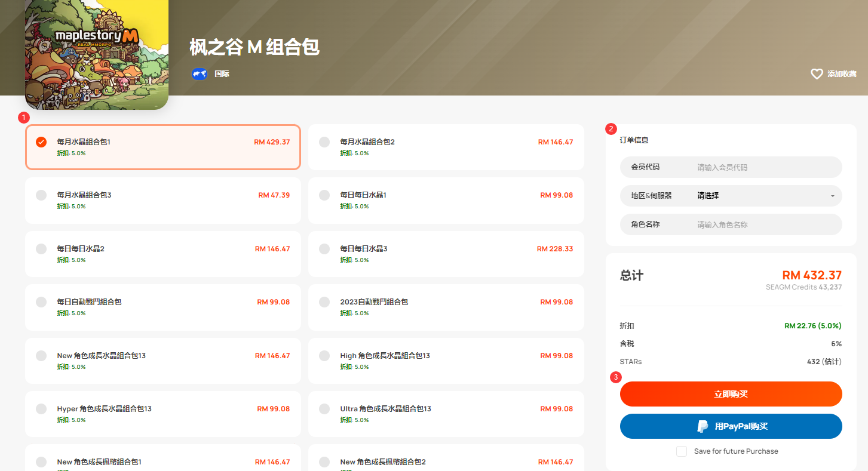Select the 每月水晶組合包2 radio option
This screenshot has width=868, height=471.
(x=324, y=142)
